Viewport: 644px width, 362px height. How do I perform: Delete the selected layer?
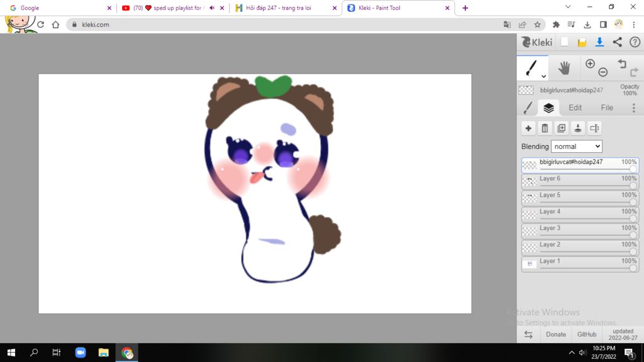point(545,128)
